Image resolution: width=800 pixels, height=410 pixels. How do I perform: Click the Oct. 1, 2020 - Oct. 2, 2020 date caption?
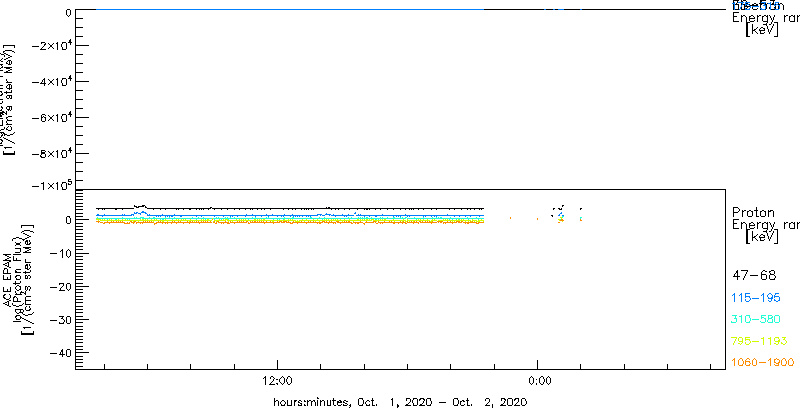398,401
